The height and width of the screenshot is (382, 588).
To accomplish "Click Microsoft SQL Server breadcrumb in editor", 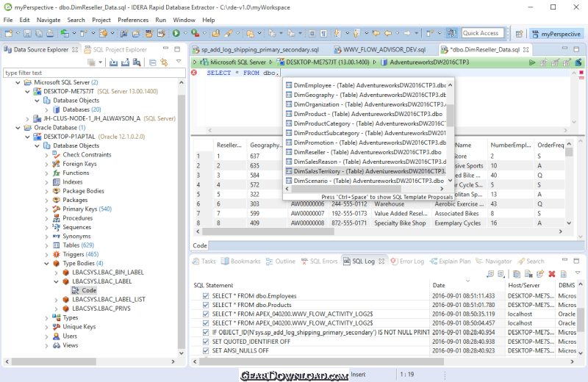I will coord(233,62).
